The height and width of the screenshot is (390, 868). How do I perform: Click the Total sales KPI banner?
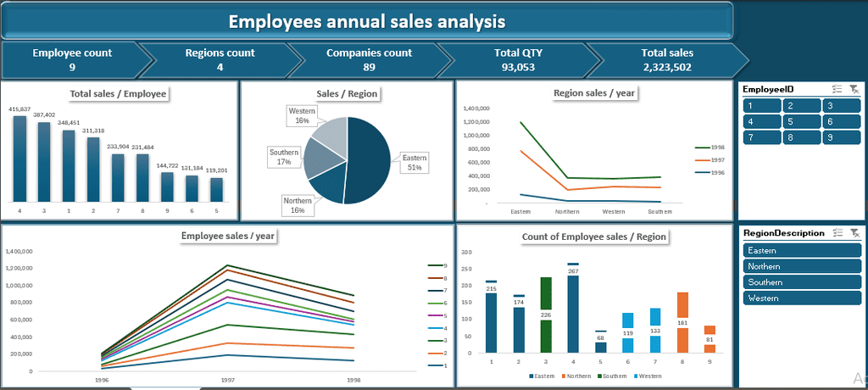pyautogui.click(x=667, y=60)
